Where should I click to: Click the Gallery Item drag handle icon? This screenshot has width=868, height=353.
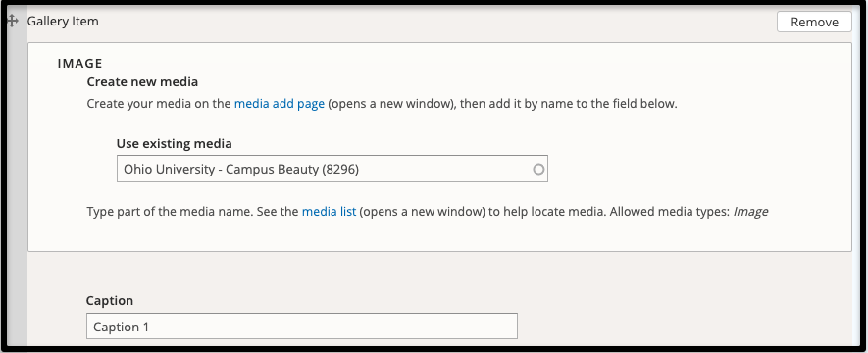[12, 21]
